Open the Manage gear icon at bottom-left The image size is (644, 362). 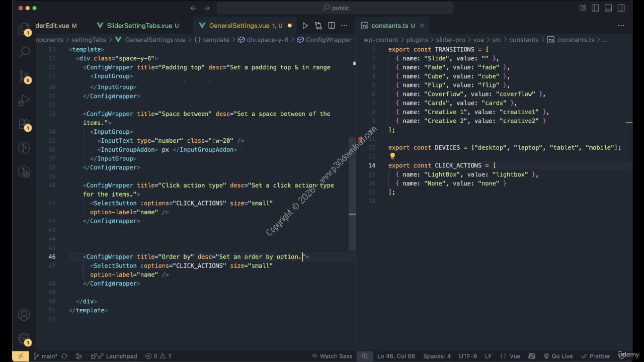pos(24,339)
